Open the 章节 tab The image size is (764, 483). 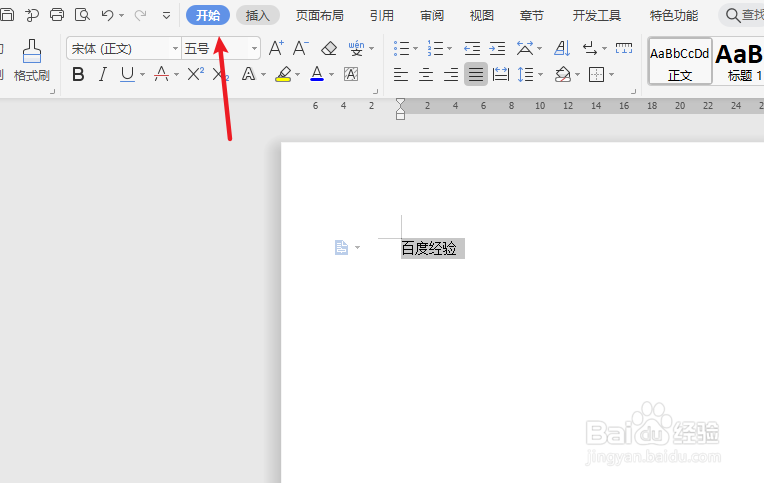[x=532, y=16]
